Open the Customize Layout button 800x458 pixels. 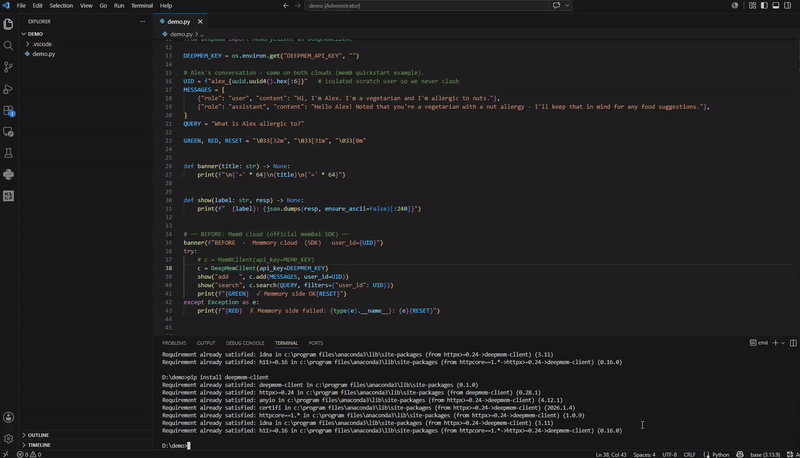tap(753, 6)
